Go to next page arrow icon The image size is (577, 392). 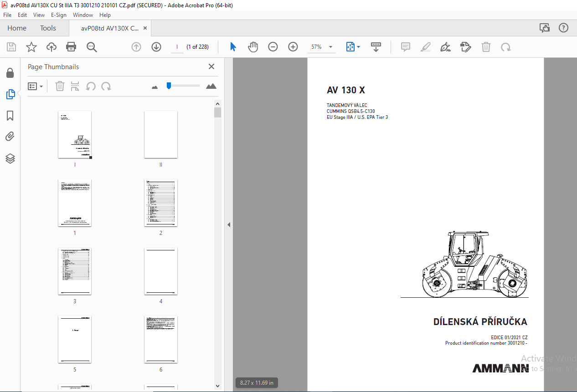(156, 47)
